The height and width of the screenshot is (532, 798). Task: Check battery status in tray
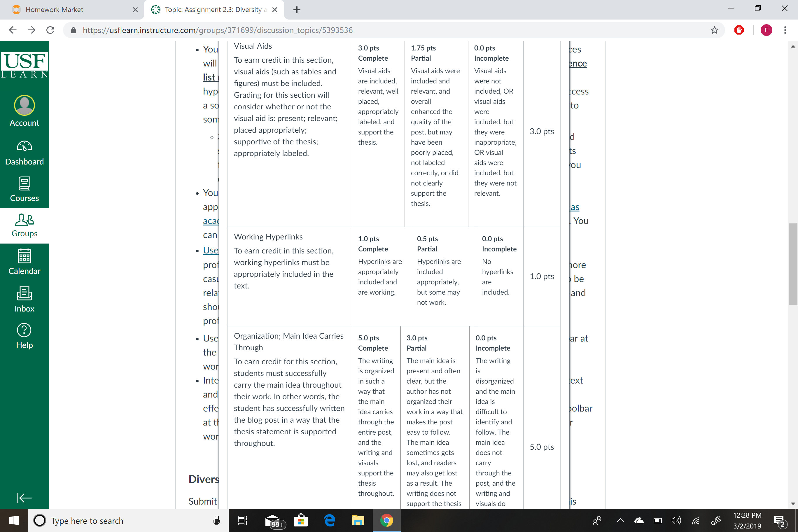(658, 520)
